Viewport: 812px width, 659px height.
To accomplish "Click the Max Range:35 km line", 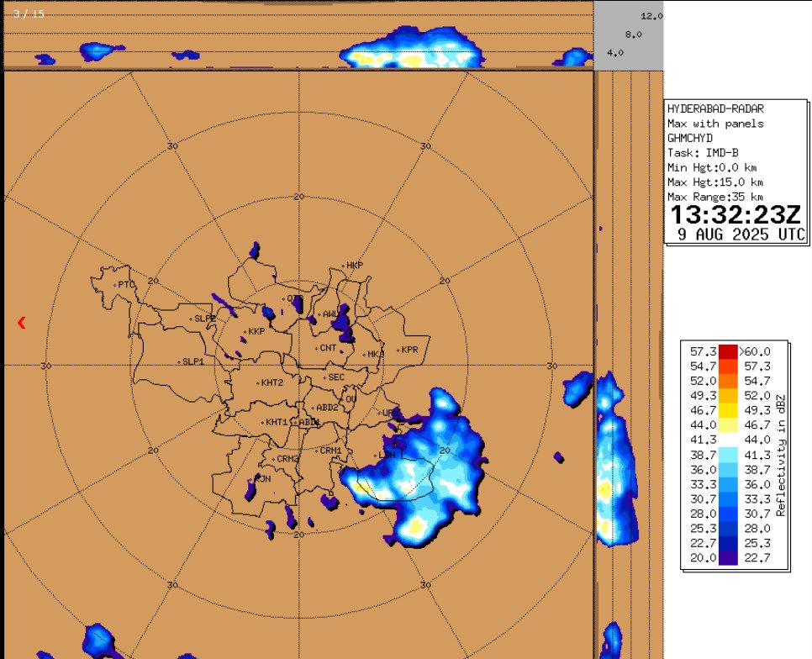I will point(715,197).
